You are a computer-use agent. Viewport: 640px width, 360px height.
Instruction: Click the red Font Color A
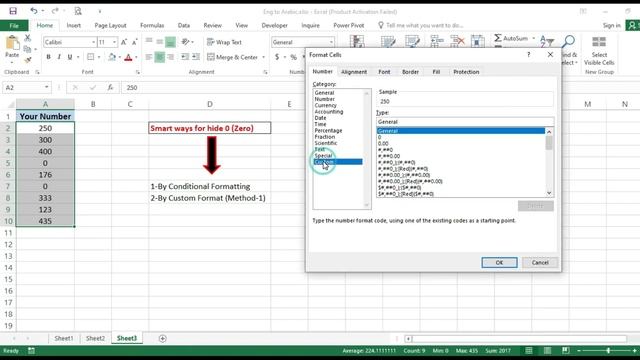[128, 57]
